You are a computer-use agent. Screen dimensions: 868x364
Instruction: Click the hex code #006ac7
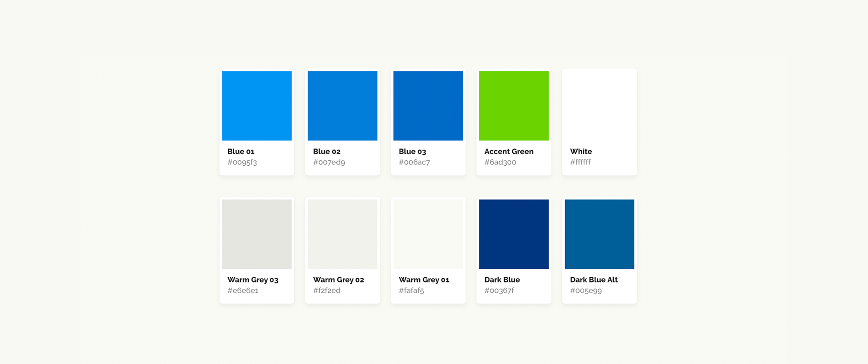point(415,162)
